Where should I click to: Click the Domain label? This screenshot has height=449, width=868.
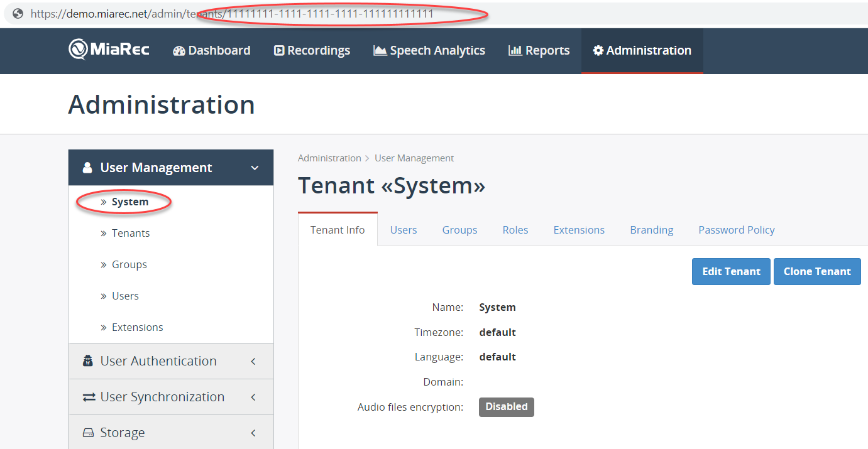(443, 382)
